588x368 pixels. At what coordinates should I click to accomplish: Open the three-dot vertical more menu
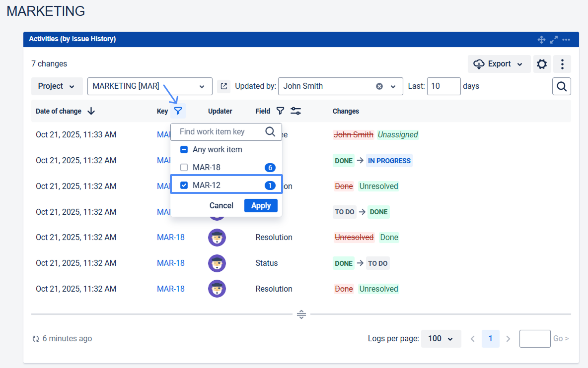pyautogui.click(x=562, y=64)
